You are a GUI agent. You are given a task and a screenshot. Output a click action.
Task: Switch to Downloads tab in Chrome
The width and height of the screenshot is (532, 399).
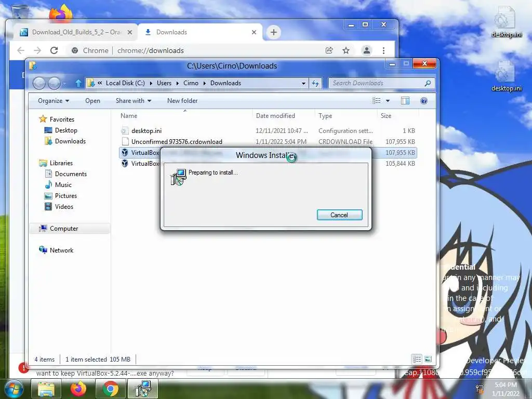[x=200, y=32]
